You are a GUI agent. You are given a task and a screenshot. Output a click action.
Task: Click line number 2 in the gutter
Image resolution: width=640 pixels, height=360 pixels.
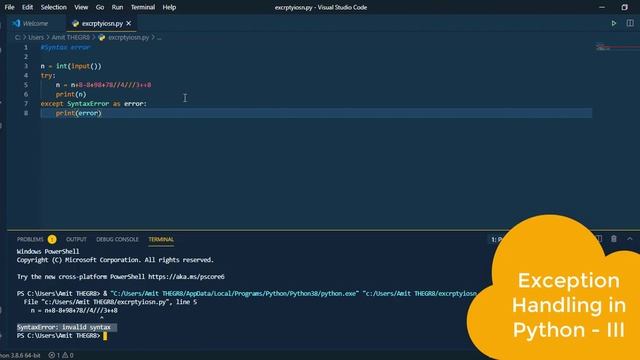click(x=26, y=57)
